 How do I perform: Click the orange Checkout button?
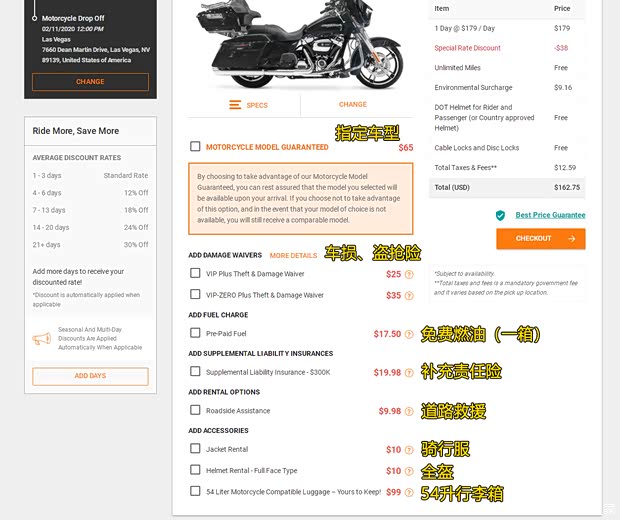pos(541,238)
